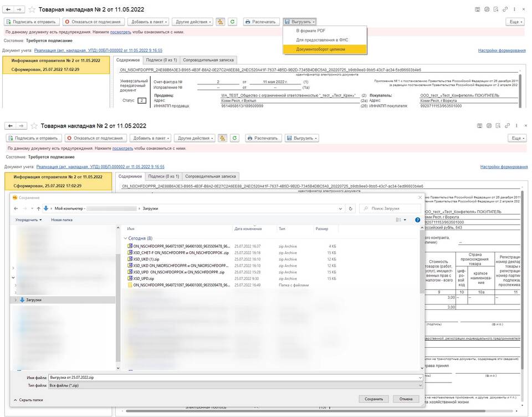Viewport: 532px width, 417px height.
Task: Open Упорядочить dropdown in save dialog
Action: coord(28,220)
